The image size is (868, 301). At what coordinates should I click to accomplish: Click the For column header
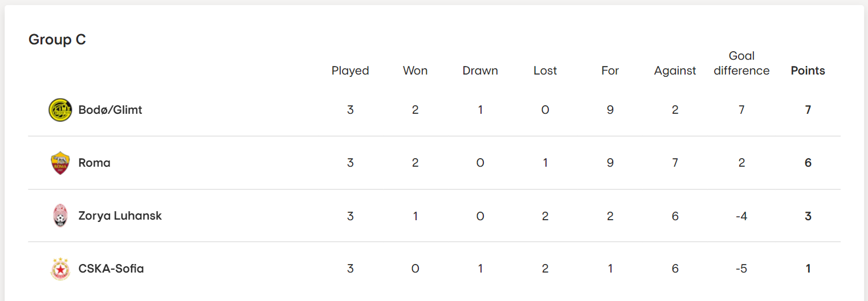pyautogui.click(x=610, y=71)
